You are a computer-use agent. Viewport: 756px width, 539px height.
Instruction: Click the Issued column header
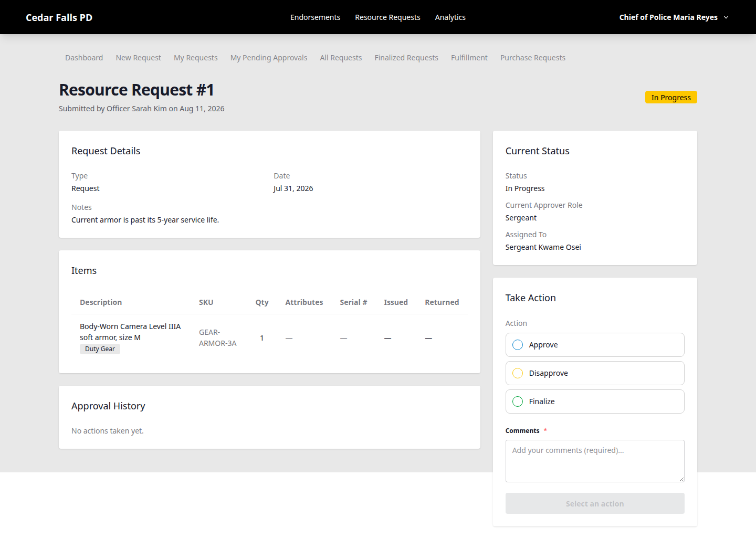click(396, 302)
